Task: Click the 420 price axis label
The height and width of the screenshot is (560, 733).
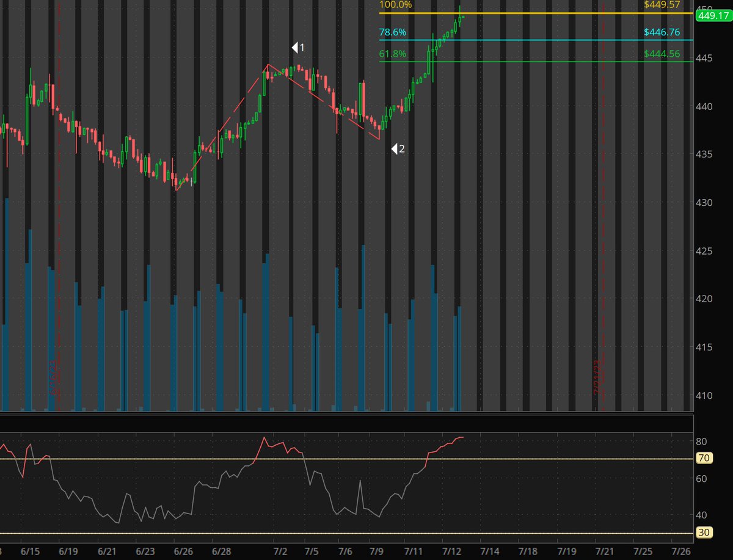Action: coord(704,299)
